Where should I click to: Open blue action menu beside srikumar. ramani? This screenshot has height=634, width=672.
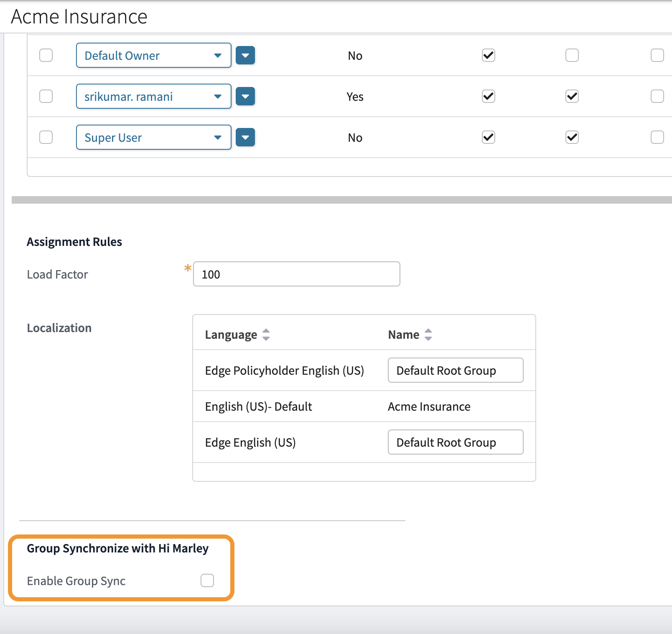(245, 96)
